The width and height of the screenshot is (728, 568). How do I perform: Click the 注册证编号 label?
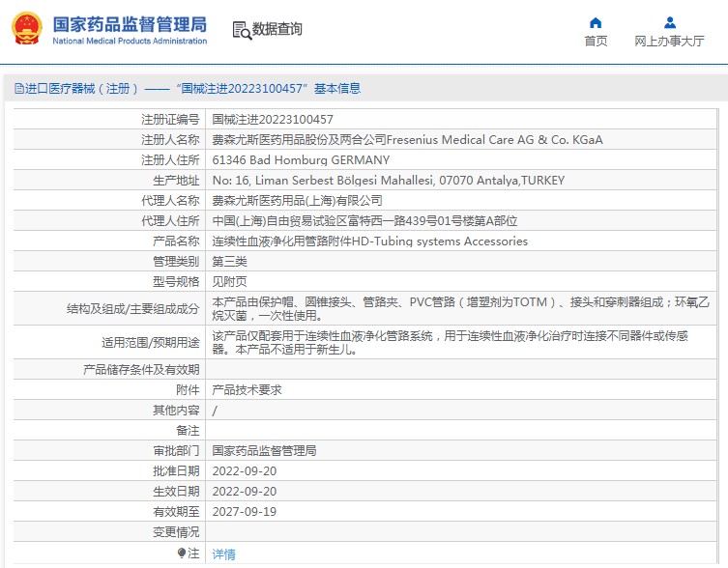(x=170, y=119)
